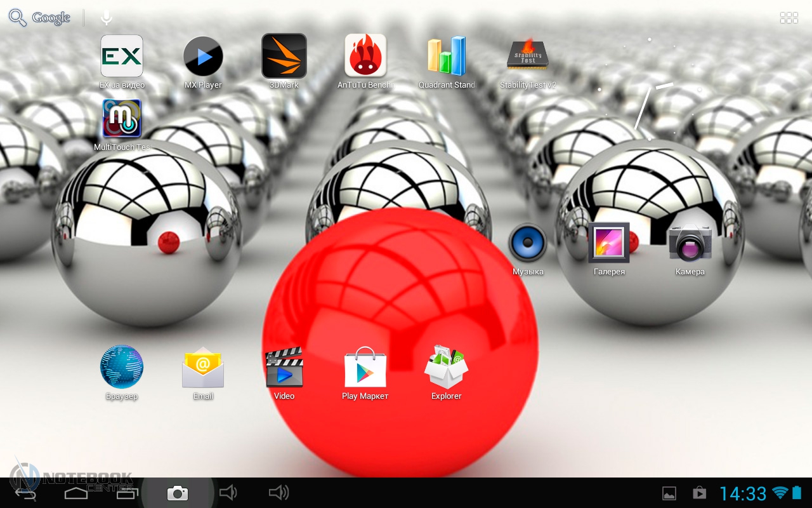Screen dimensions: 812x508
Task: Take a screenshot with camera button
Action: coord(178,493)
